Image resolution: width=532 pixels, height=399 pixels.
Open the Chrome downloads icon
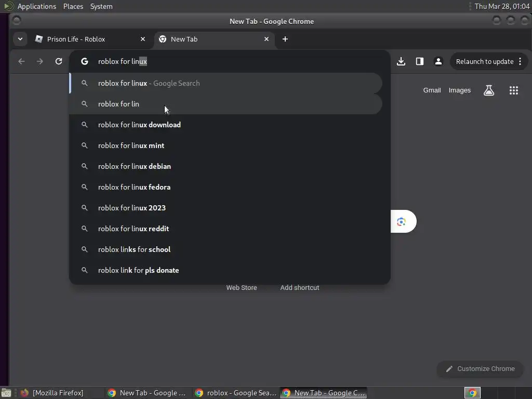[401, 61]
